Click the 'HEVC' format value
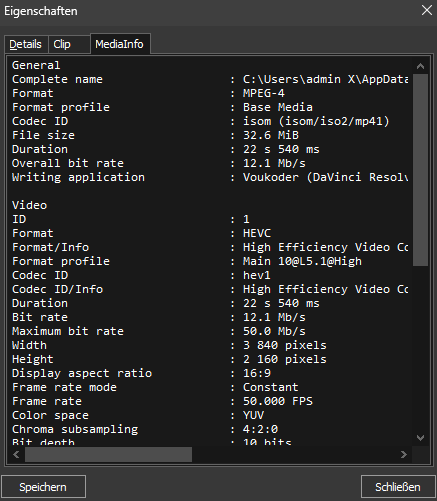 click(257, 233)
